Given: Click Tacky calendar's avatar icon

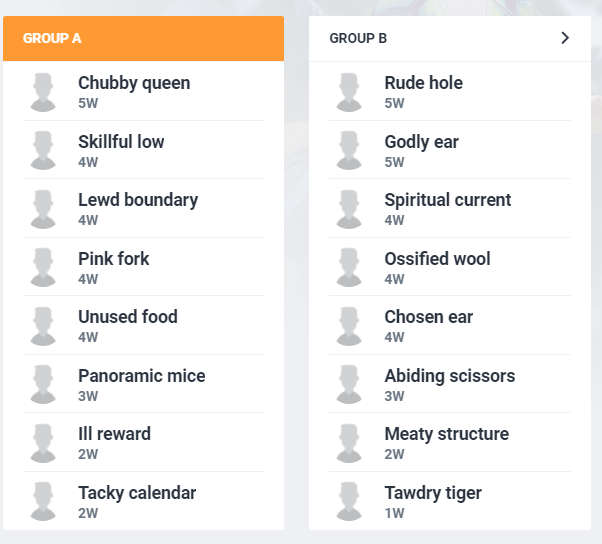Looking at the screenshot, I should (43, 501).
